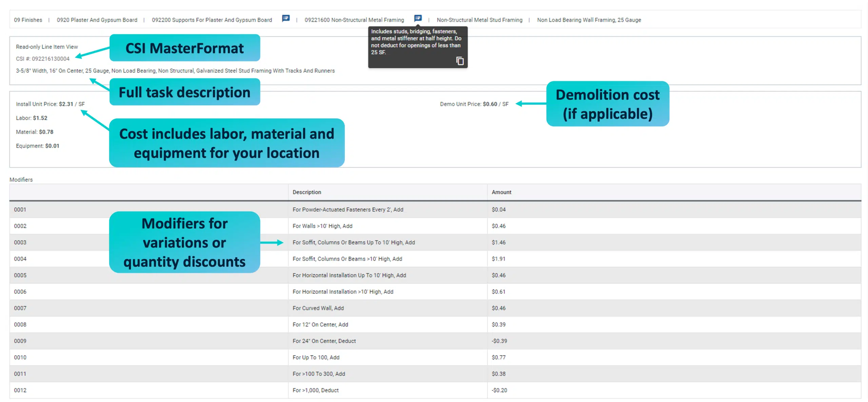868x402 pixels.
Task: Click the $1.91 amount
Action: (498, 259)
